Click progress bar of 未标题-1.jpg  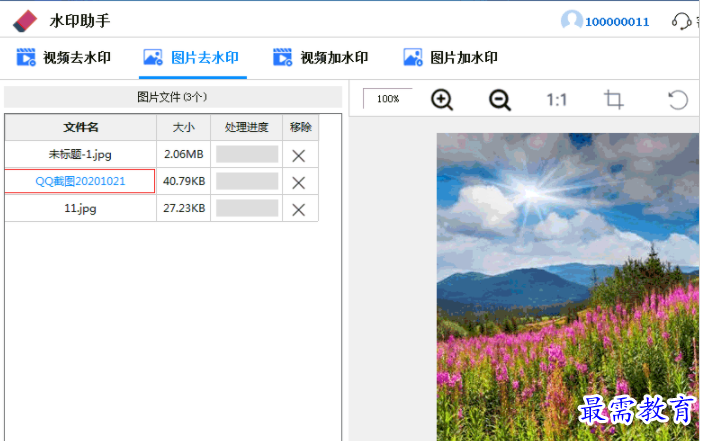247,154
